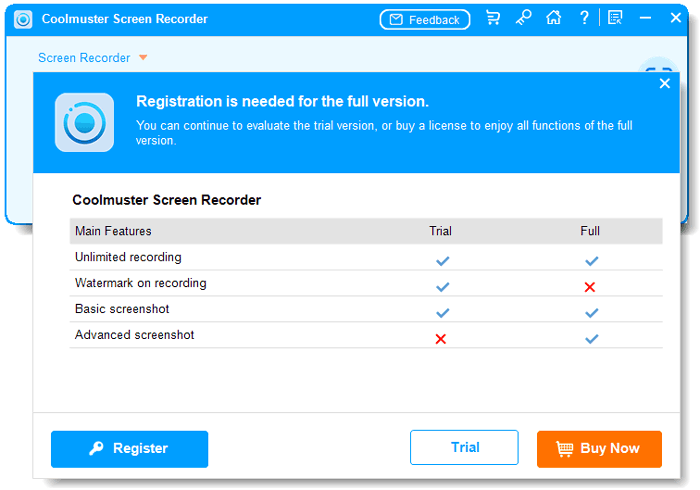Click Full checkmark for Unlimited recording
Screen dimensions: 700x490
pos(592,261)
